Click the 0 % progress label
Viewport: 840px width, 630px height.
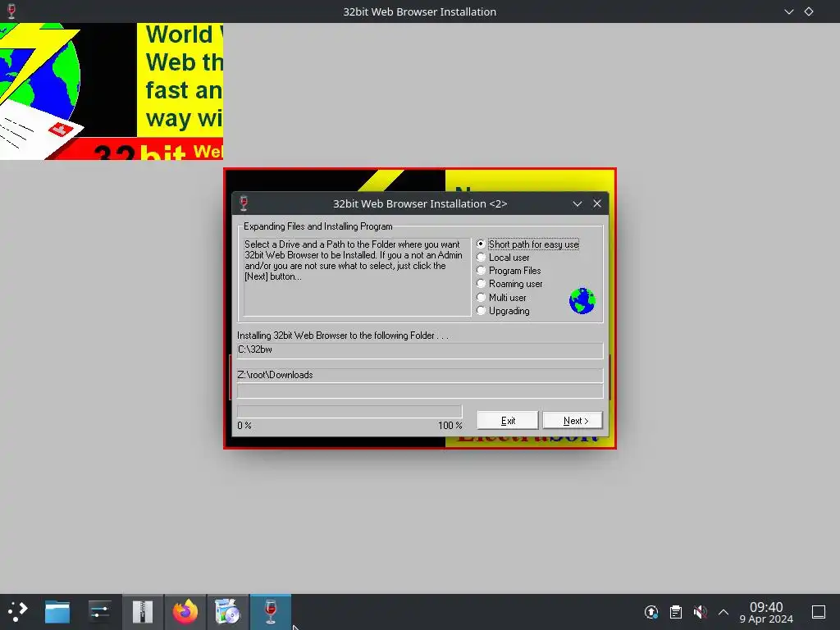click(244, 426)
